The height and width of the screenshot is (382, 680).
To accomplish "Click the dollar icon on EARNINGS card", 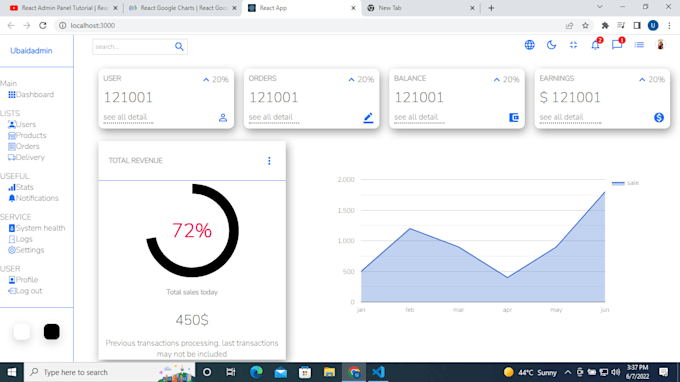I will pyautogui.click(x=659, y=118).
